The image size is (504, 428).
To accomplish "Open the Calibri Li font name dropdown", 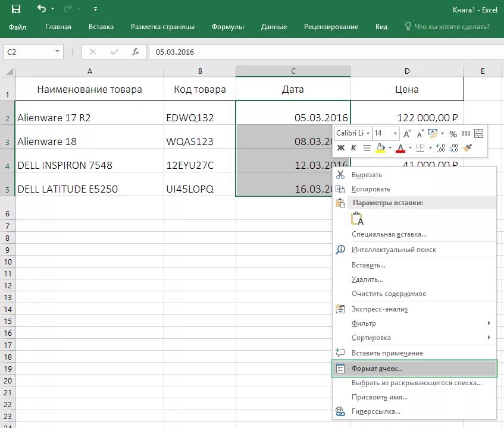I will point(368,134).
